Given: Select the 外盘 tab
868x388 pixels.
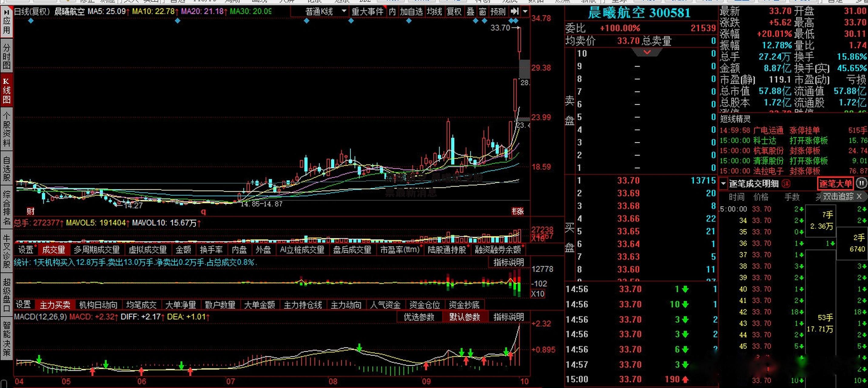Looking at the screenshot, I should [x=263, y=249].
